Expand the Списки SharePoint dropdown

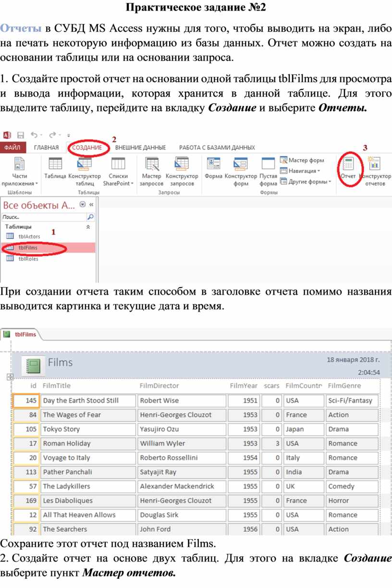[118, 171]
